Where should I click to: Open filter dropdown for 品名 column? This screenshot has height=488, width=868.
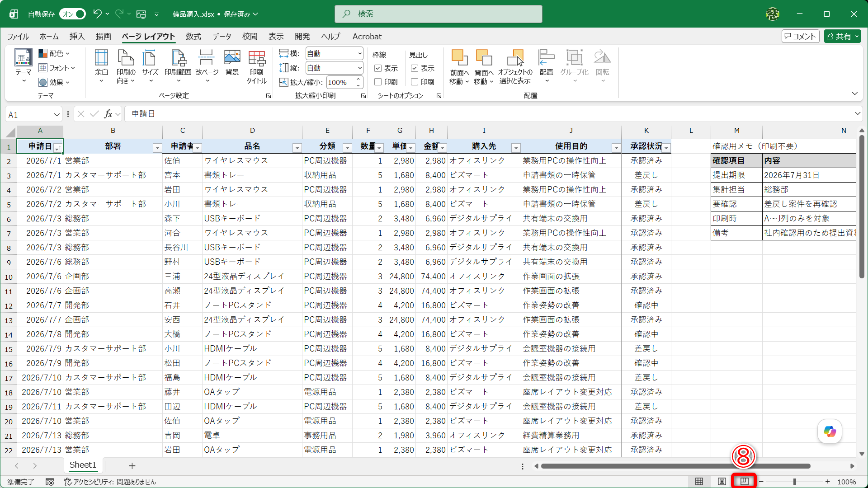coord(297,148)
